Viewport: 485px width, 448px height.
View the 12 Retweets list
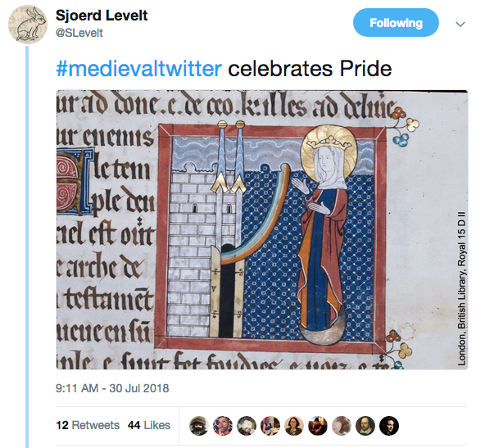pos(88,425)
